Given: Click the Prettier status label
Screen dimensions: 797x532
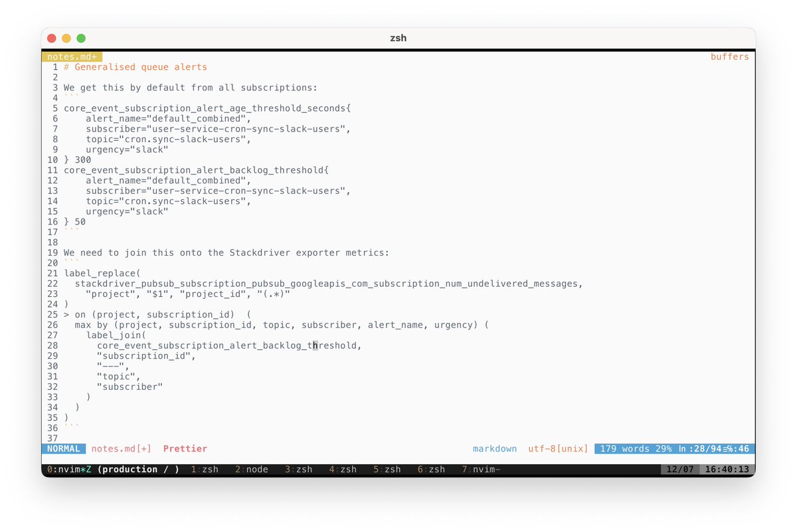Looking at the screenshot, I should tap(185, 449).
